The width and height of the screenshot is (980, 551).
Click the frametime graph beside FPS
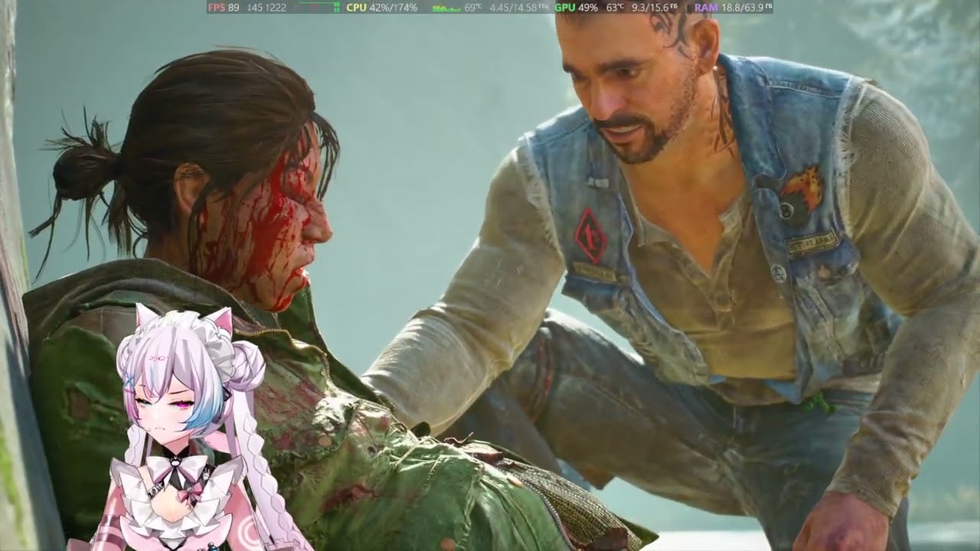[x=318, y=7]
